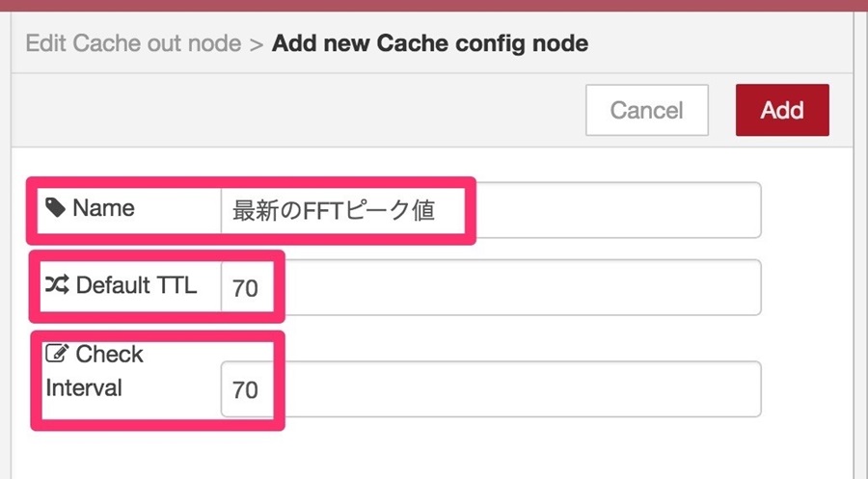Focus the Check Interval input field
The height and width of the screenshot is (479, 868).
[x=491, y=388]
